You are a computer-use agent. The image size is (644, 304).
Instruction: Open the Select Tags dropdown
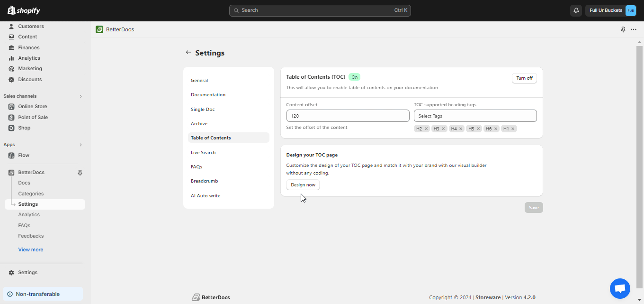(x=475, y=115)
